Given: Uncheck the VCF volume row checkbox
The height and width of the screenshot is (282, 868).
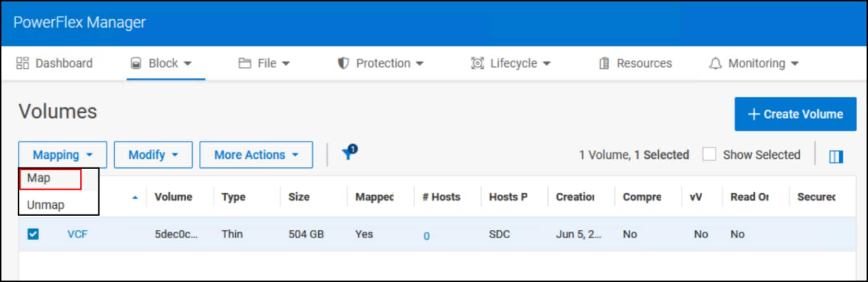Looking at the screenshot, I should 33,234.
